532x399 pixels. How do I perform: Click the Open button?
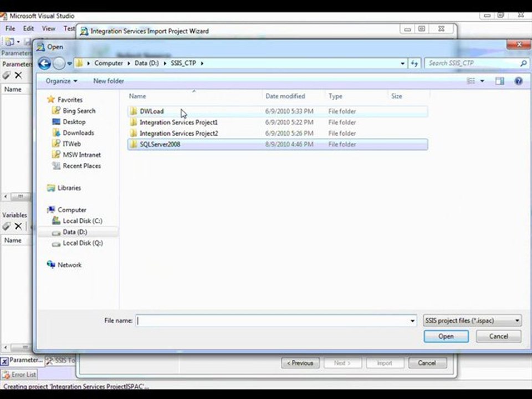446,336
